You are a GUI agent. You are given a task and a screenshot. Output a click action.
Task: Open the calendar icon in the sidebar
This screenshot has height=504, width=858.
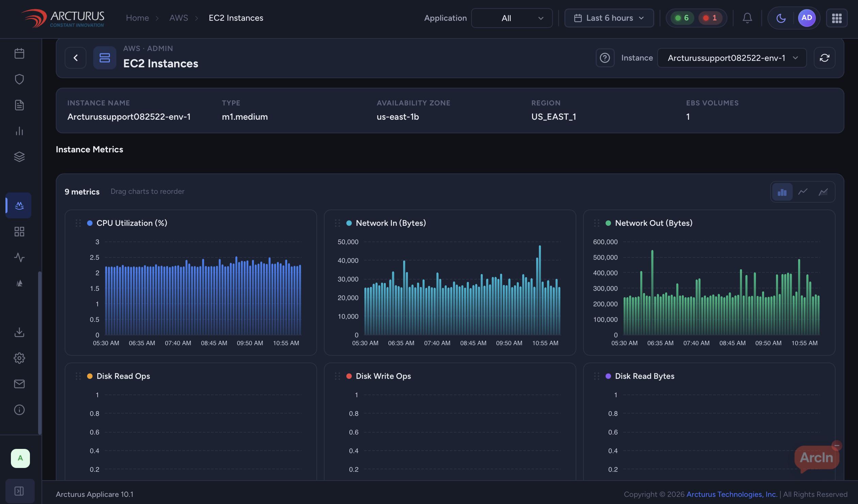(19, 53)
